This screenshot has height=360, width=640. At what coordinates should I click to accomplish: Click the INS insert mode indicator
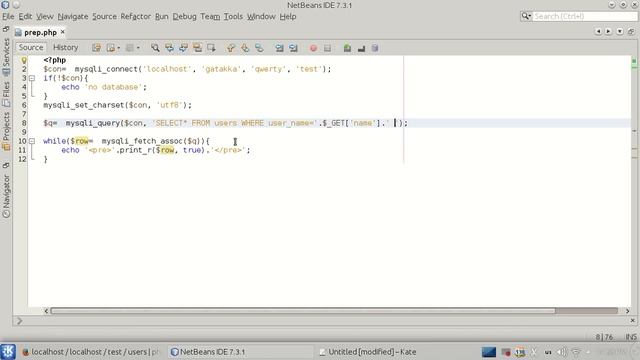(x=631, y=337)
